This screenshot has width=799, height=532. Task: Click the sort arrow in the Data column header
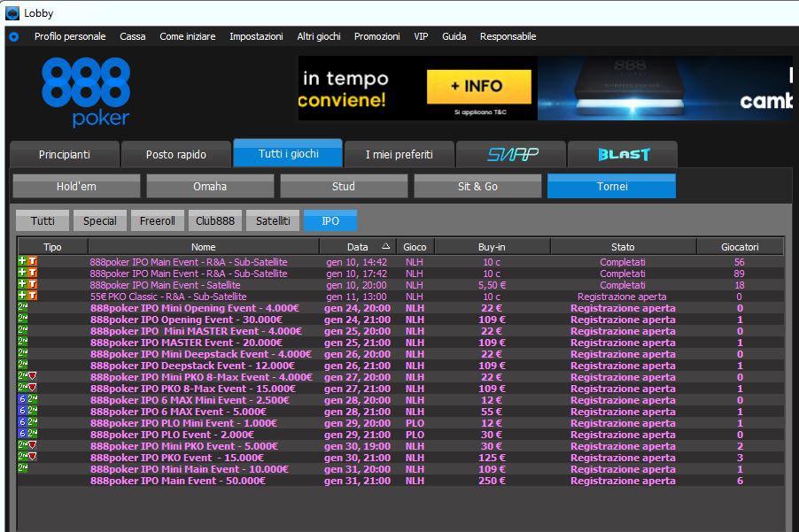coord(385,246)
